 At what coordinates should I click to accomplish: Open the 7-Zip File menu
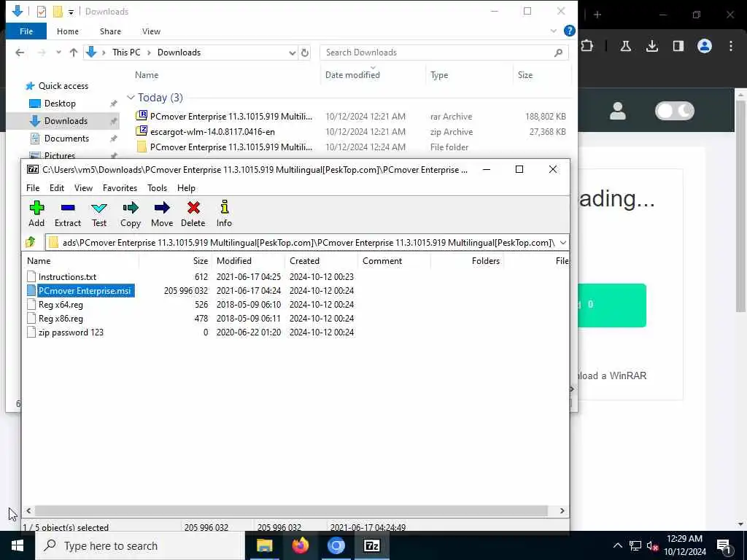33,188
